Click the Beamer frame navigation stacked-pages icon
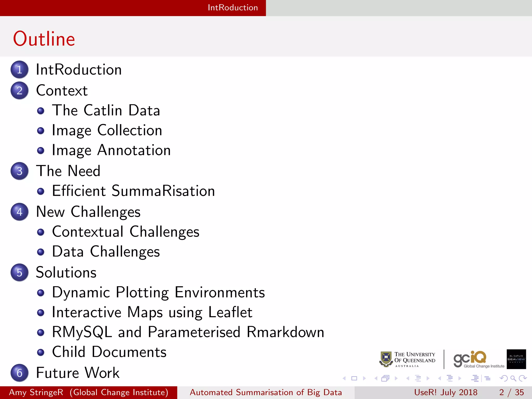This screenshot has width=532, height=399. 385,378
